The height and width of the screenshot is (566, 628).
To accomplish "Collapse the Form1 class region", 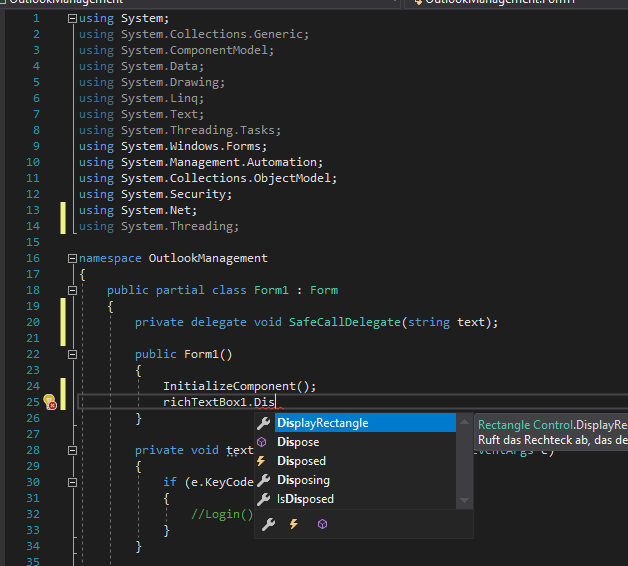I will click(72, 290).
